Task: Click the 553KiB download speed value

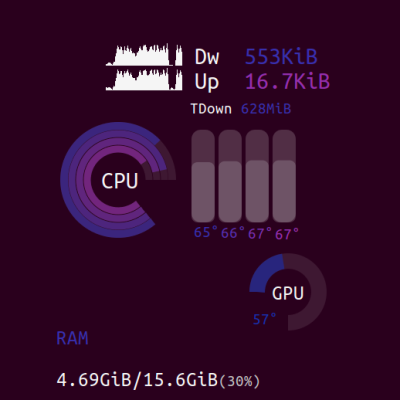Action: pos(281,57)
